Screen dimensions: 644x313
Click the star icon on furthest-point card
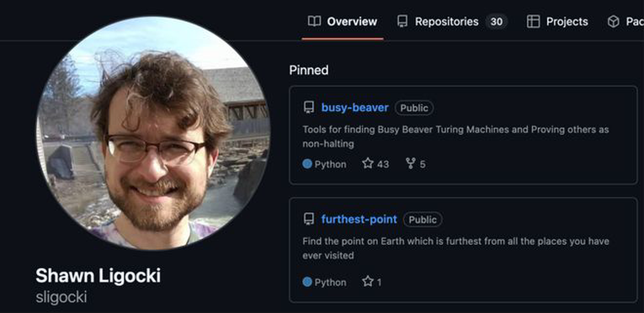point(368,282)
